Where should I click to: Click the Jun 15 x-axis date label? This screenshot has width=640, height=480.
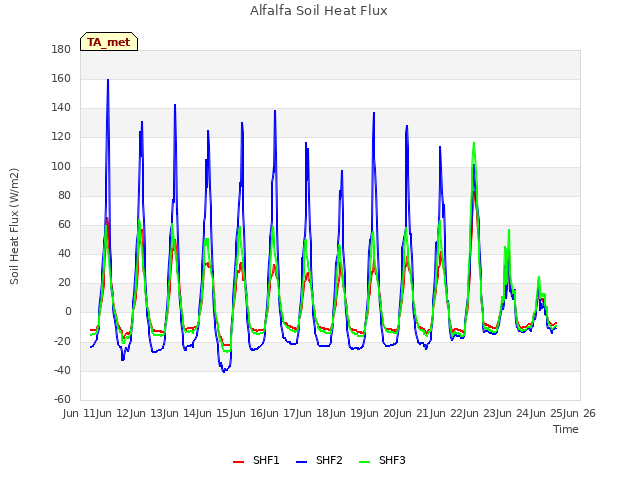(x=214, y=413)
